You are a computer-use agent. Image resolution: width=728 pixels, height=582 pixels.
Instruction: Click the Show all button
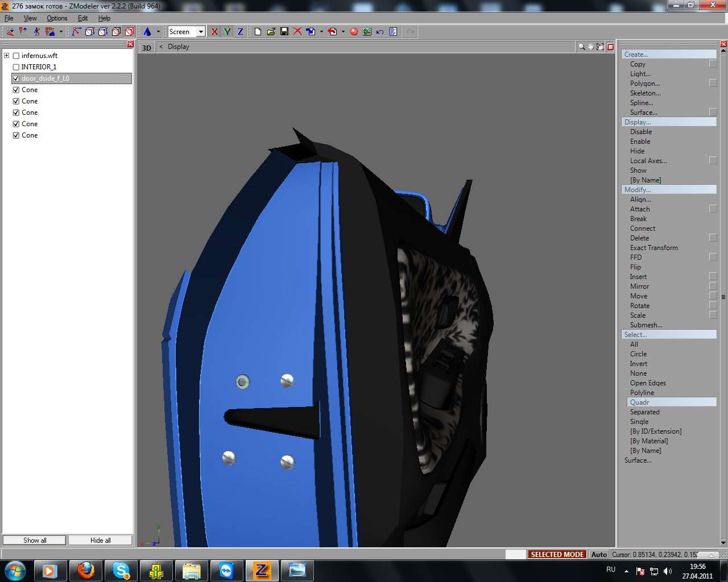click(35, 541)
